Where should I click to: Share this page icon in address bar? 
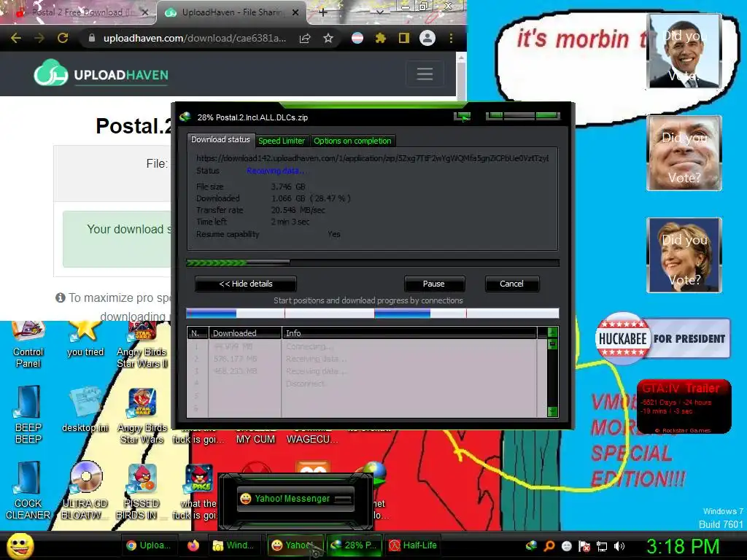(305, 38)
